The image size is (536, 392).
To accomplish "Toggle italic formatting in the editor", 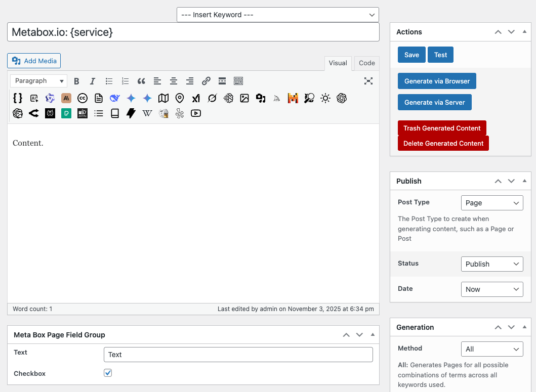I will click(x=93, y=81).
